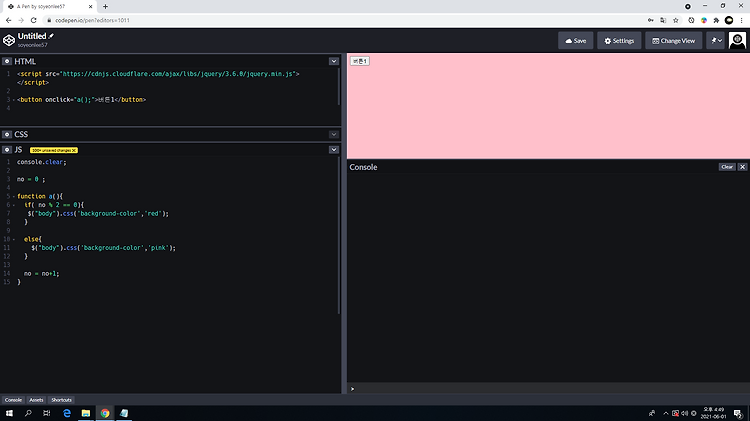Place cursor on 'no = no+1;' line
Image resolution: width=750 pixels, height=421 pixels.
pos(42,274)
